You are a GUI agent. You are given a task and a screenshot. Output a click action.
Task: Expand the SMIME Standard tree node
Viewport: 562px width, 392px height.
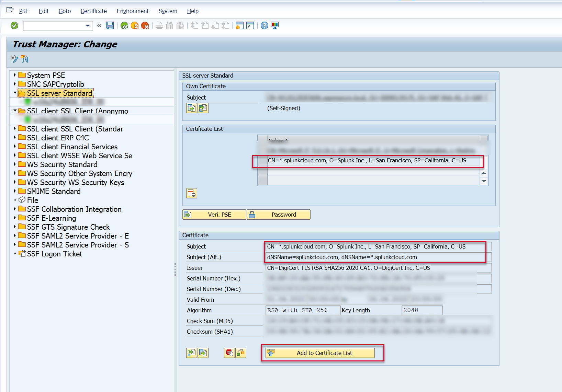[15, 191]
